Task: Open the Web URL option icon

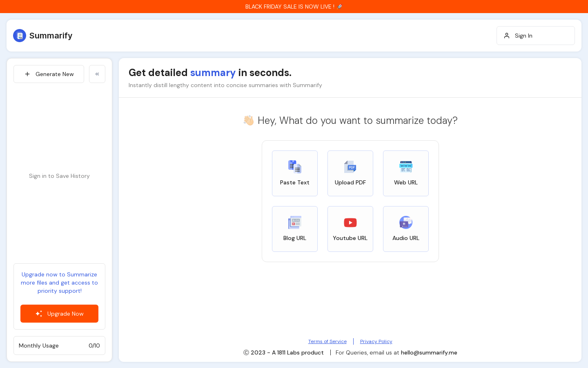Action: click(406, 167)
